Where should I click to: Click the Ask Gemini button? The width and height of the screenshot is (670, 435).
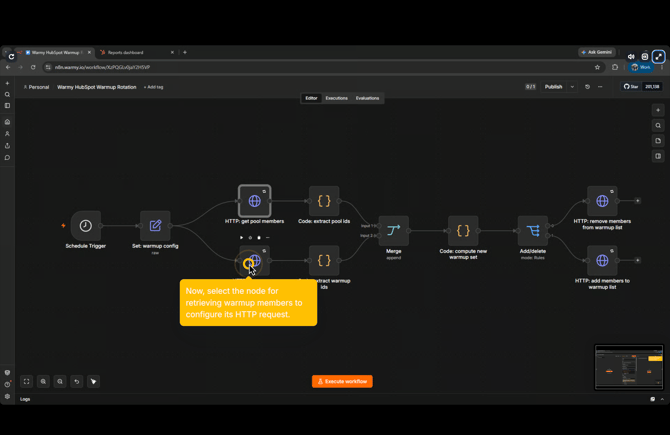[x=597, y=52]
